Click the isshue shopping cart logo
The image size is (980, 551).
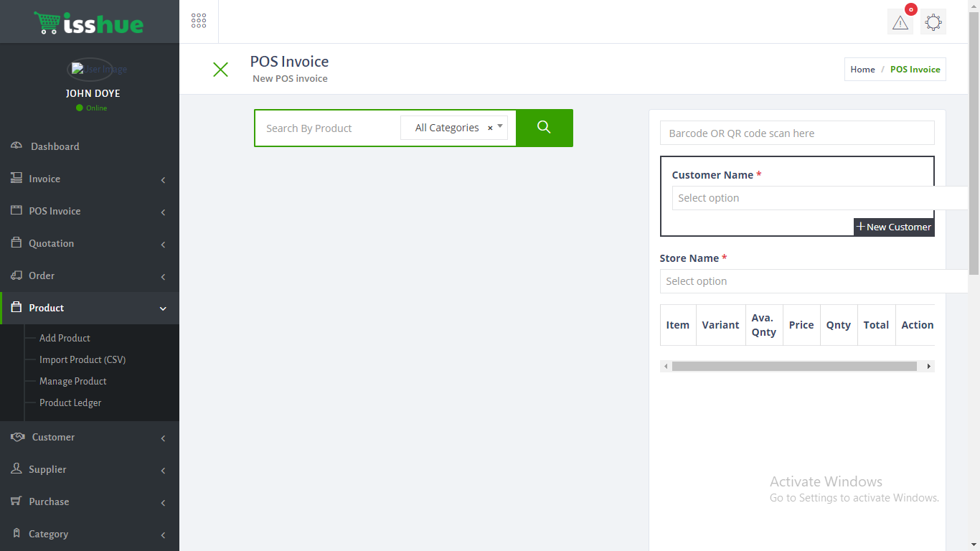89,23
